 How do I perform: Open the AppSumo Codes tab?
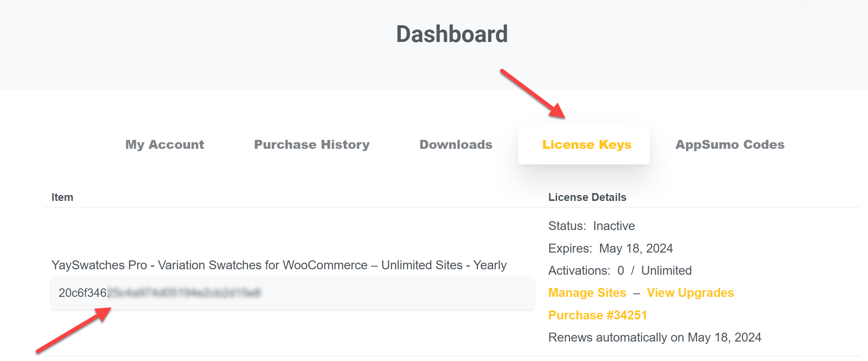click(730, 145)
